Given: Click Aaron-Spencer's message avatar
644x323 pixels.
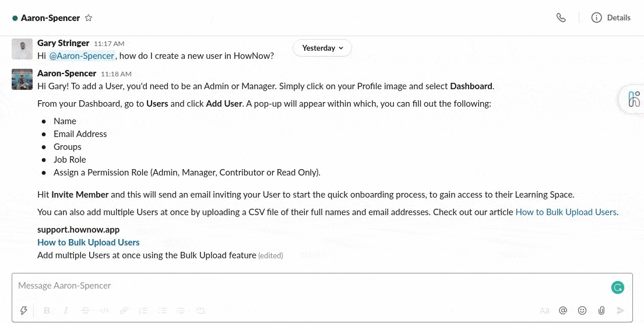Looking at the screenshot, I should pos(22,79).
